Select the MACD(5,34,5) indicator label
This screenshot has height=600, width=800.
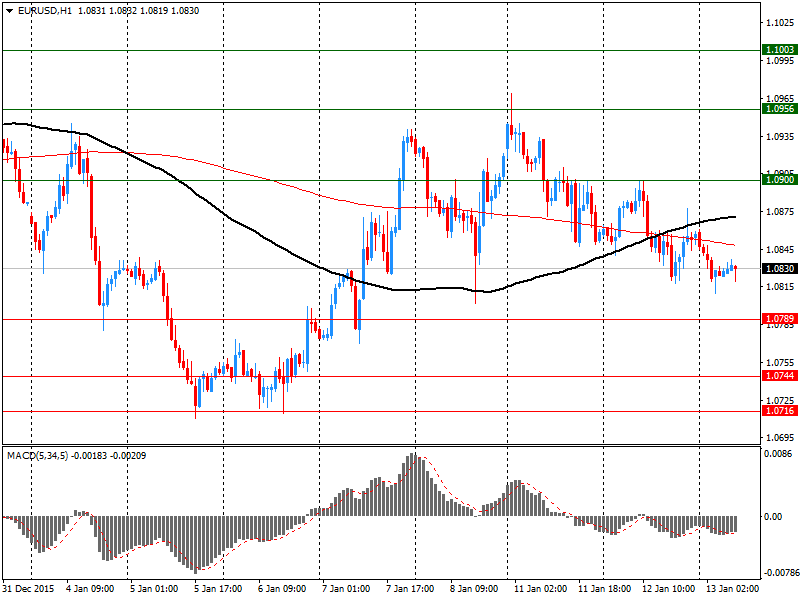pyautogui.click(x=37, y=456)
